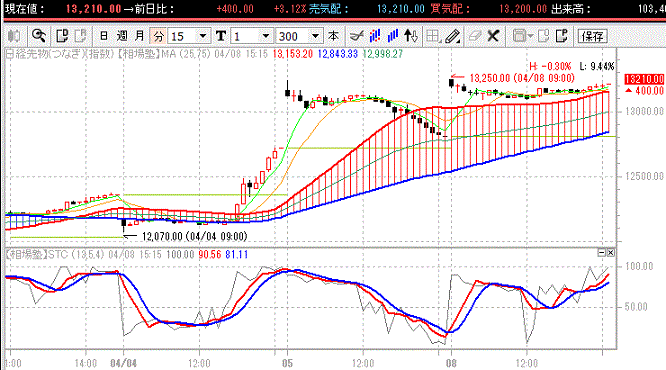
Task: Click the 12500.00 price axis label
Action: [x=644, y=176]
